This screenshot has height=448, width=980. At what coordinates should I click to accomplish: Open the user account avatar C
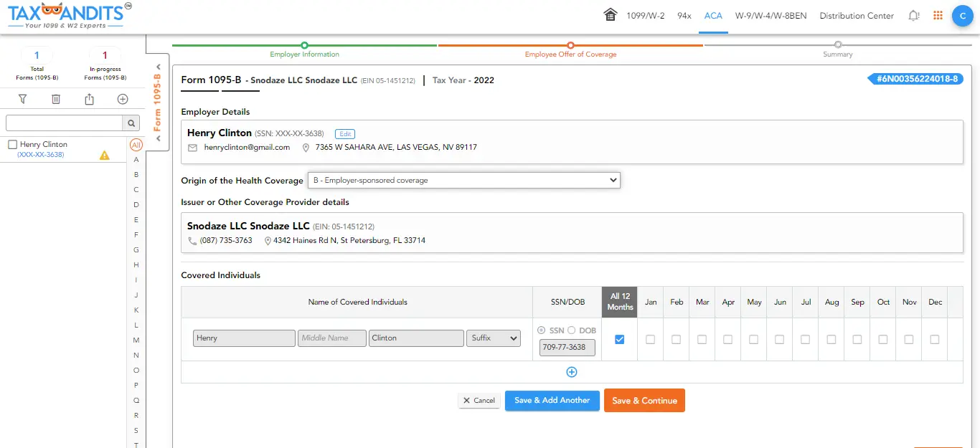(x=962, y=16)
